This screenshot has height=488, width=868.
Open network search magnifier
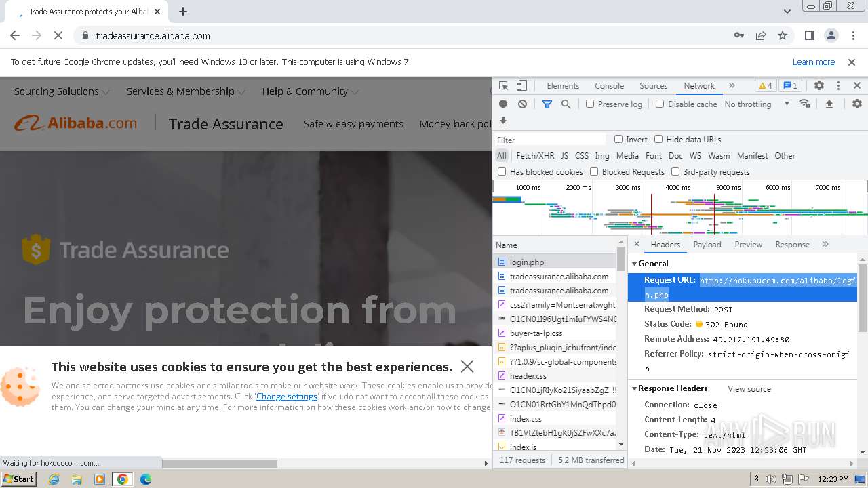[x=566, y=104]
